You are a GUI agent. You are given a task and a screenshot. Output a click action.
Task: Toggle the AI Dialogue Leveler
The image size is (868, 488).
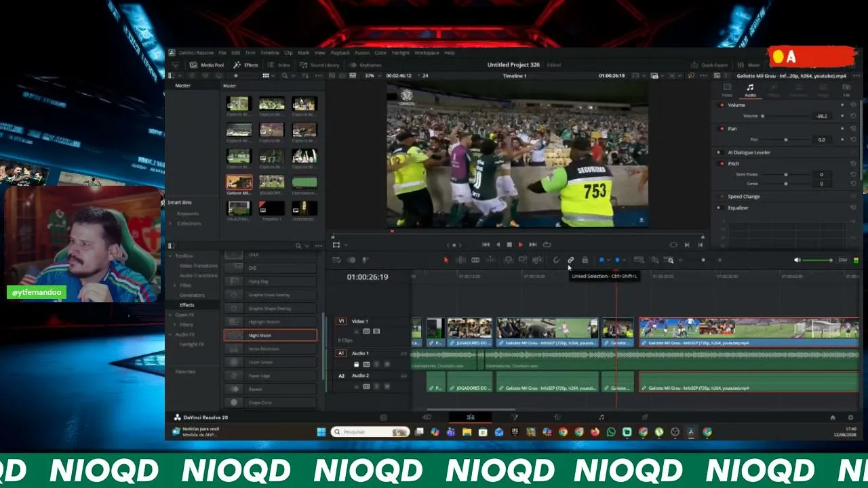click(722, 152)
